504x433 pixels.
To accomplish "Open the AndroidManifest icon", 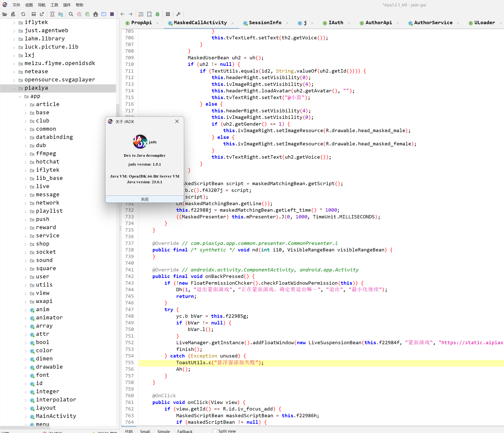I will 112,14.
